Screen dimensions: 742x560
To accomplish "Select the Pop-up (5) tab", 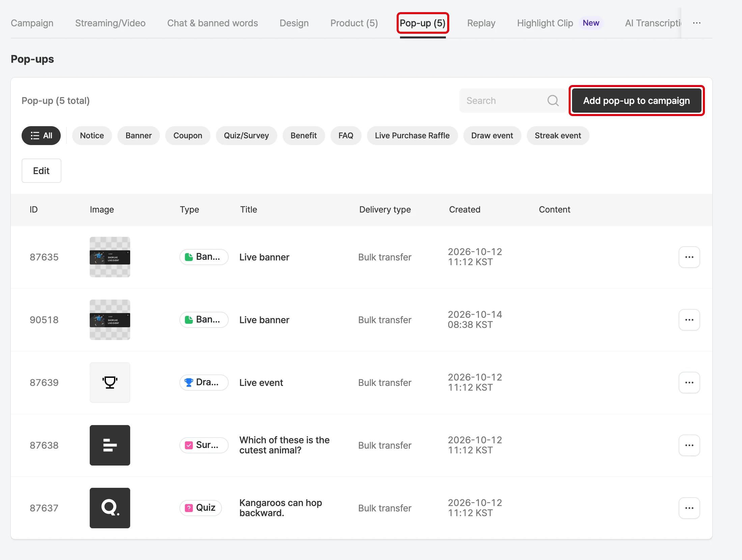I will pyautogui.click(x=423, y=23).
